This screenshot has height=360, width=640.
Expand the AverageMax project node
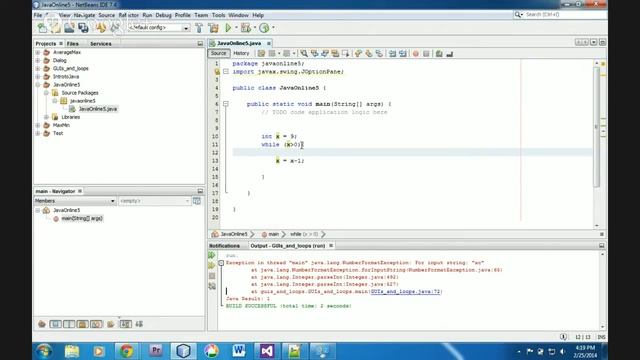(38, 52)
